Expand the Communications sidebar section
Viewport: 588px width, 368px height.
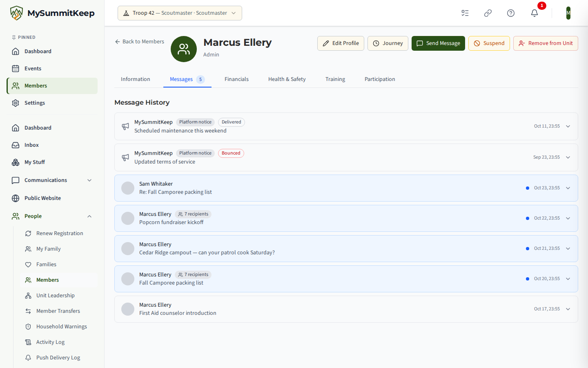point(52,180)
